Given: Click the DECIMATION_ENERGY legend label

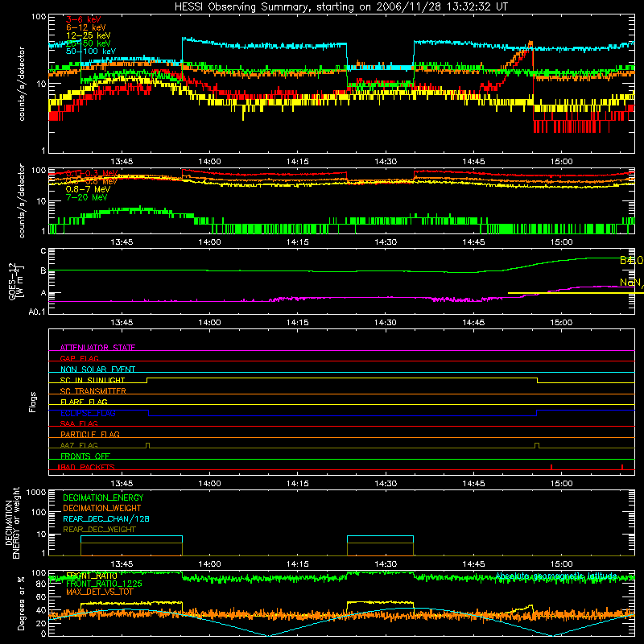Looking at the screenshot, I should [103, 497].
